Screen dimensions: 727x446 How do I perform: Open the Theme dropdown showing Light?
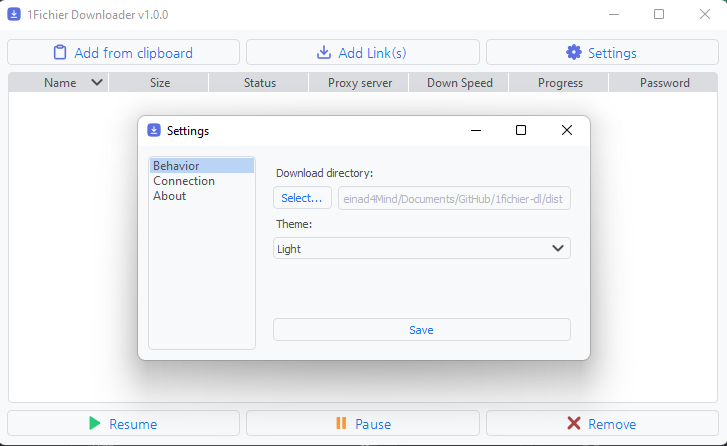pyautogui.click(x=421, y=248)
